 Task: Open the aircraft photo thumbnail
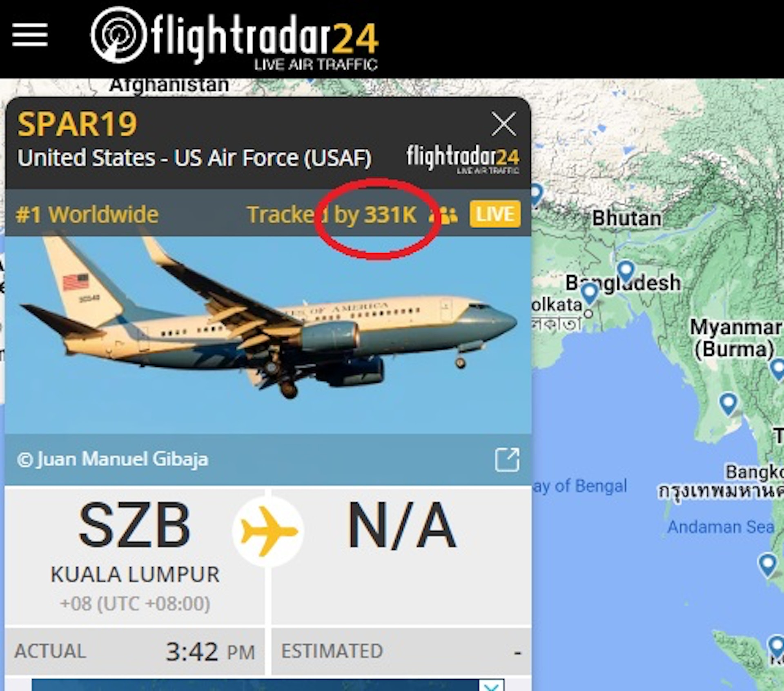pyautogui.click(x=268, y=335)
